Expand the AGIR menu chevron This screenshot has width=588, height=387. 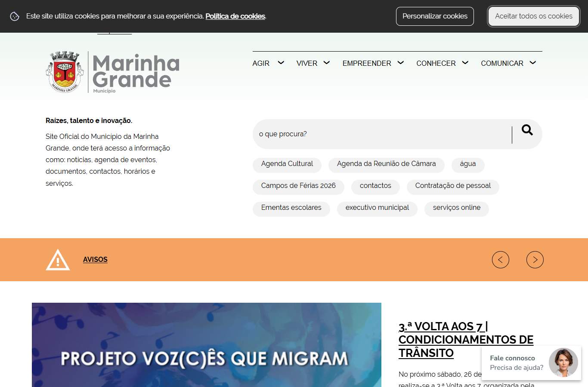tap(281, 63)
